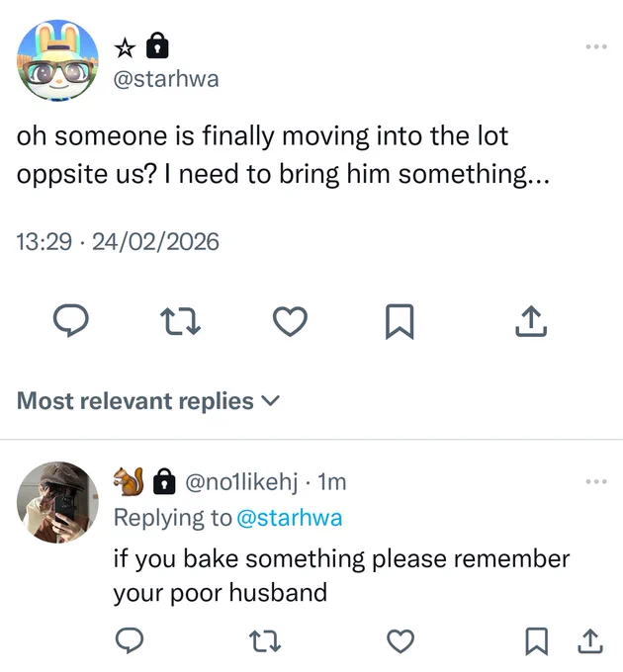Retweet the reply about poor husband

(x=265, y=641)
